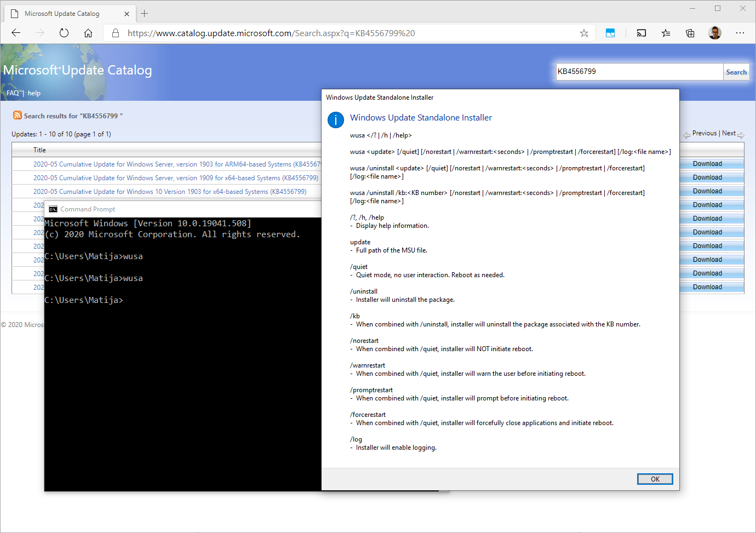Image resolution: width=756 pixels, height=533 pixels.
Task: Select the Microsoft Update Catalog tab
Action: [x=70, y=13]
